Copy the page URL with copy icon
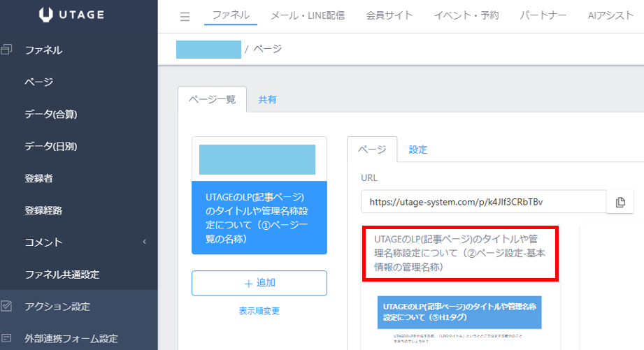This screenshot has width=644, height=350. point(620,202)
